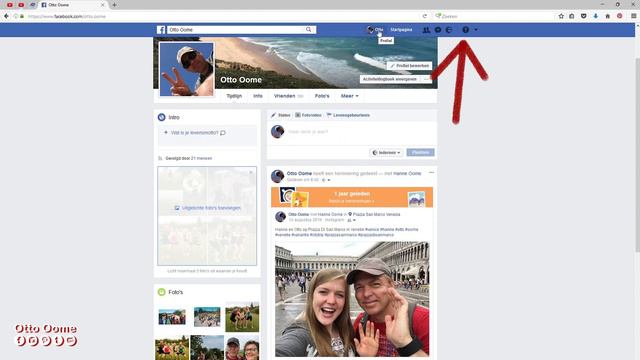Open a new browser tab with plus

click(114, 5)
